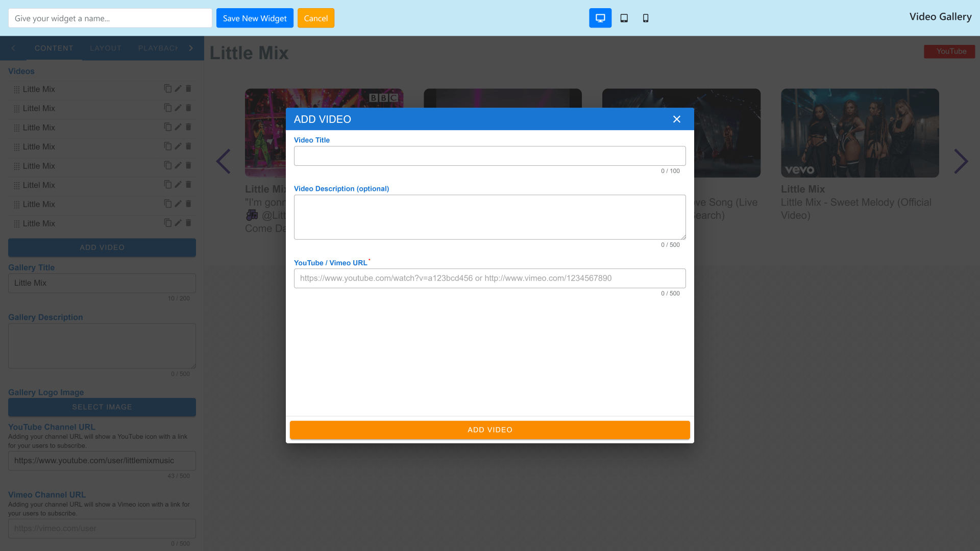
Task: Open the vevo Sweet Melody video thumbnail
Action: click(860, 133)
